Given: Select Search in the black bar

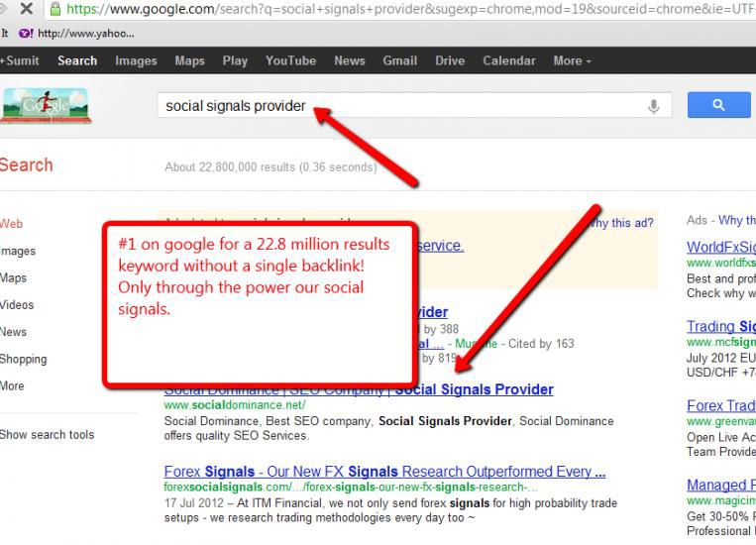Looking at the screenshot, I should pos(77,60).
